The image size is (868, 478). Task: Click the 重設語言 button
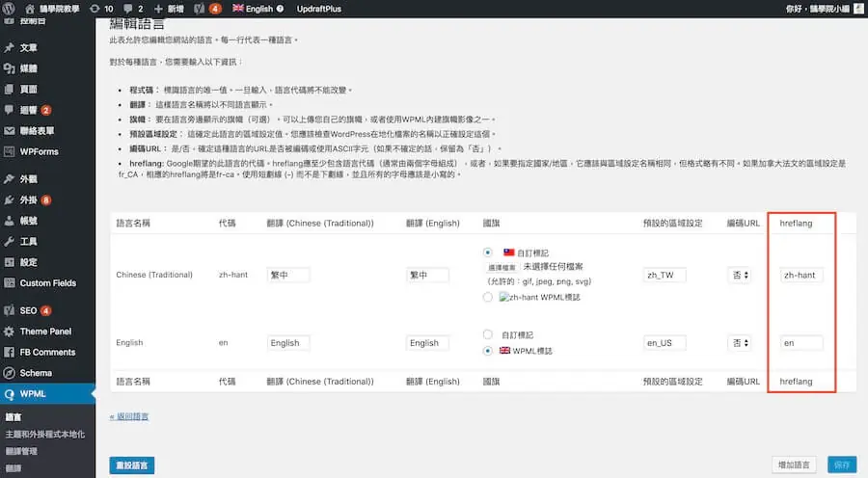pos(132,465)
